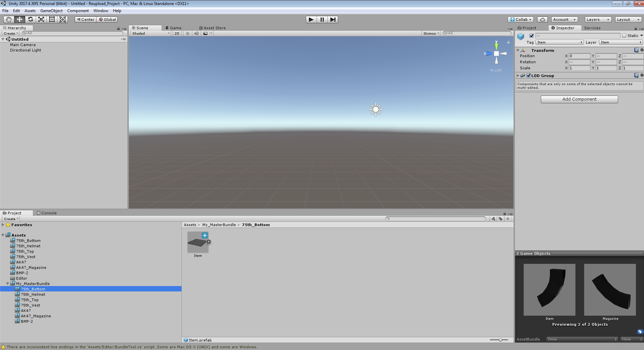Toggle the LOD Group enabled checkbox
Viewport: 644px width, 350px height.
tap(528, 75)
